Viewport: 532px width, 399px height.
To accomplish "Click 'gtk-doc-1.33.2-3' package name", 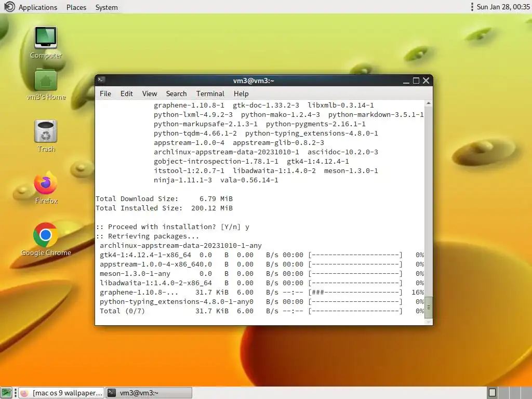I will click(x=266, y=105).
